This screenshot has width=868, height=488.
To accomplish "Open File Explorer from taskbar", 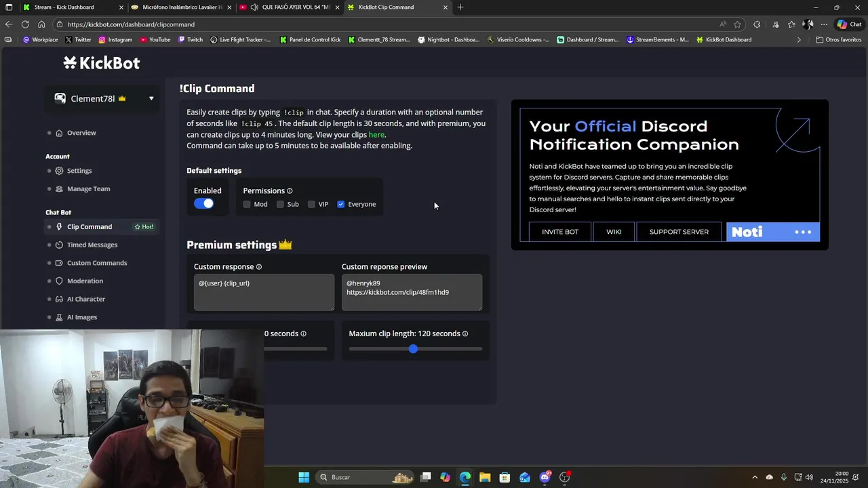I will tap(485, 477).
